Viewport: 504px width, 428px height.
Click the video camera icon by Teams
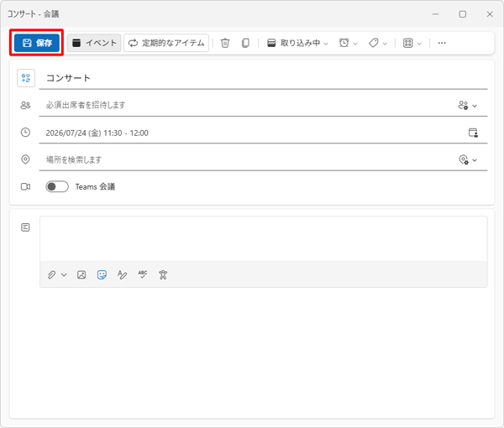click(x=25, y=186)
